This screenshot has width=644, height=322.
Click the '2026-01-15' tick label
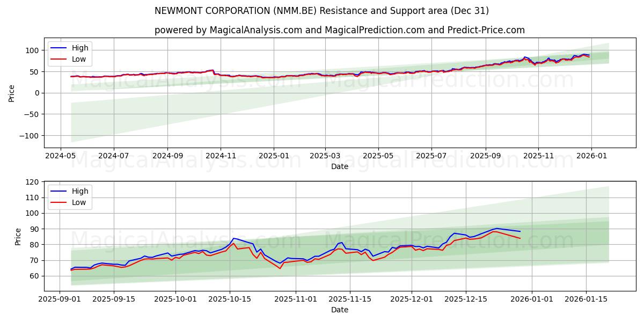click(x=586, y=299)
